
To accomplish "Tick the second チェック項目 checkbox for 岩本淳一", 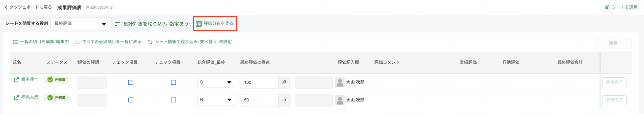I will click(x=173, y=82).
